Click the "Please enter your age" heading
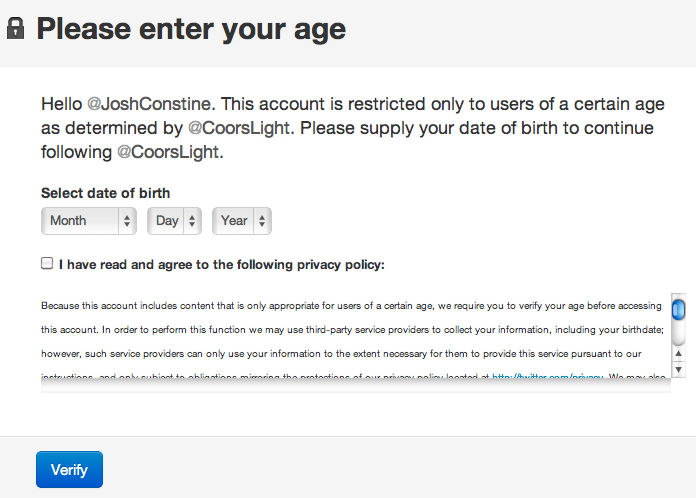Screen dimensions: 696x498 point(191,28)
